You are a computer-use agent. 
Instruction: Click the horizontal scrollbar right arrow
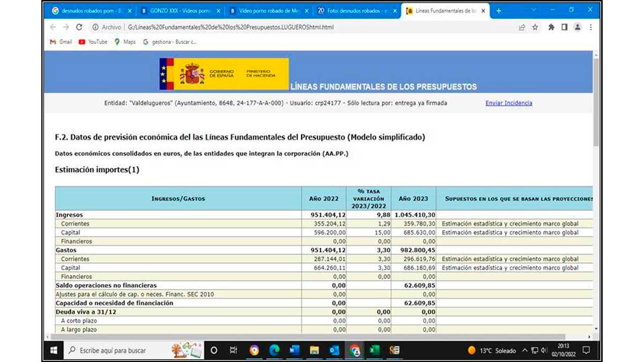589,337
